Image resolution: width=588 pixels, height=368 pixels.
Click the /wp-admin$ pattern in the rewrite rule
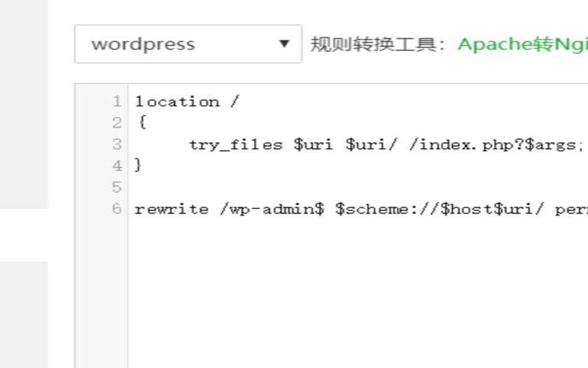pyautogui.click(x=271, y=208)
